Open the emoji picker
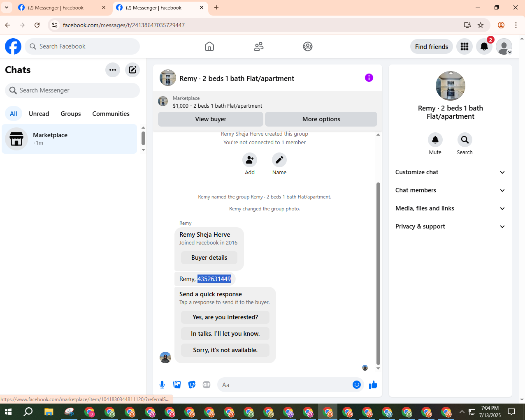The width and height of the screenshot is (525, 420). (357, 385)
